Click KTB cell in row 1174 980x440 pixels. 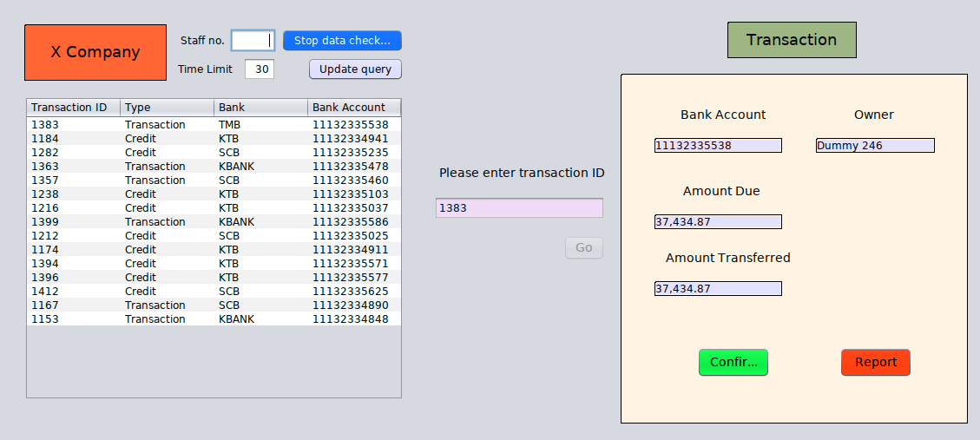tap(260, 249)
